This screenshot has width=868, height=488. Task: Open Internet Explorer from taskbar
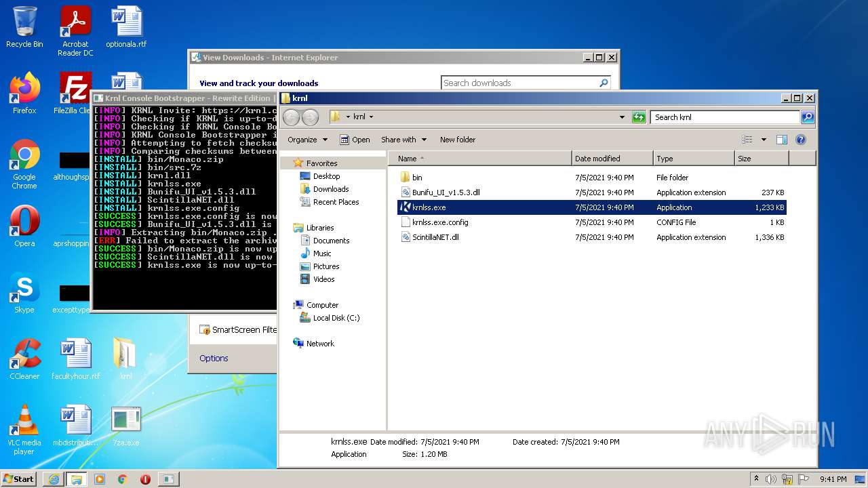tap(54, 479)
